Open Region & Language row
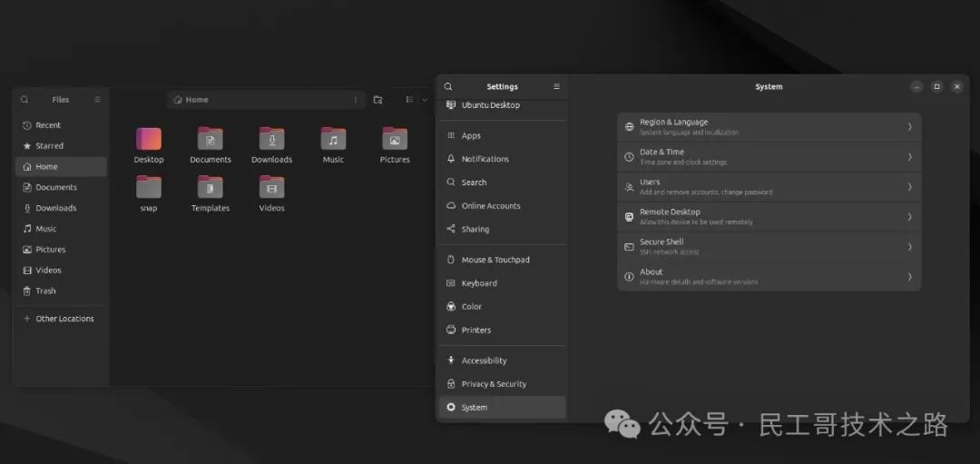The height and width of the screenshot is (464, 980). coord(769,127)
